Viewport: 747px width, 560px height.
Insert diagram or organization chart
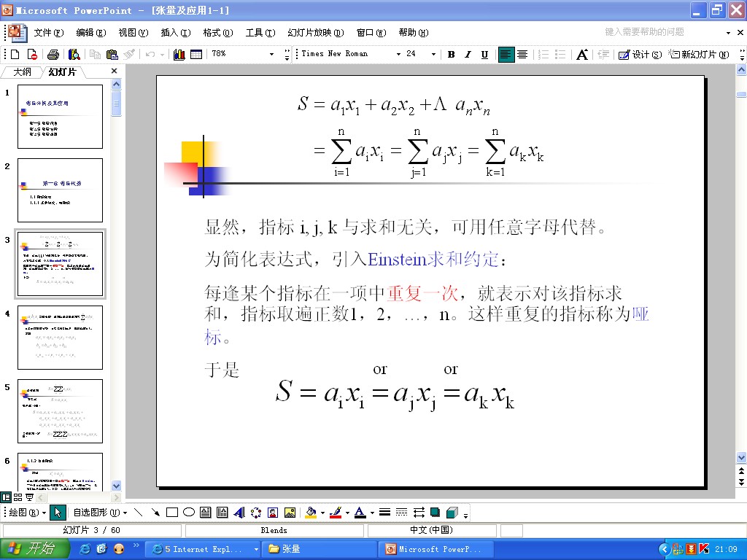[x=256, y=513]
